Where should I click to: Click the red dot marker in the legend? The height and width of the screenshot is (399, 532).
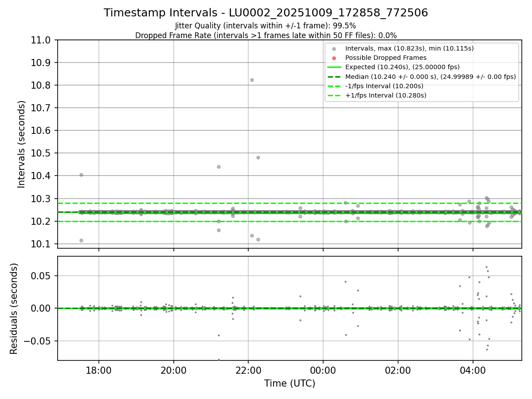point(334,58)
